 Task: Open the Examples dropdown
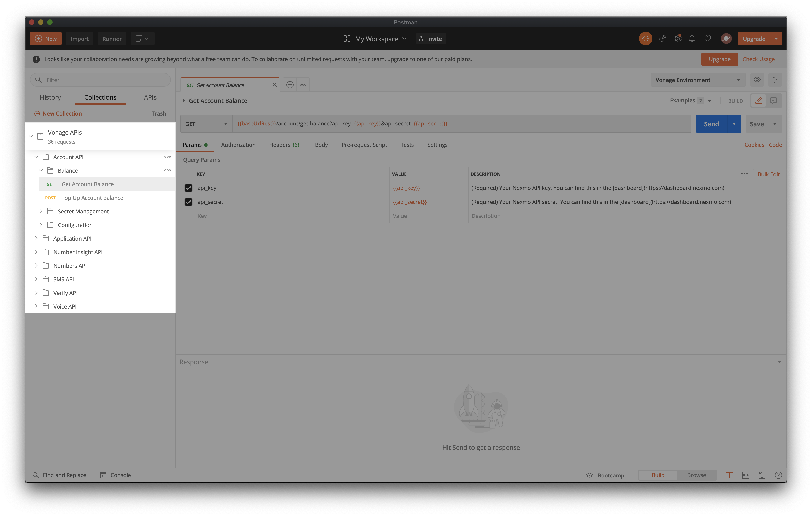[691, 100]
